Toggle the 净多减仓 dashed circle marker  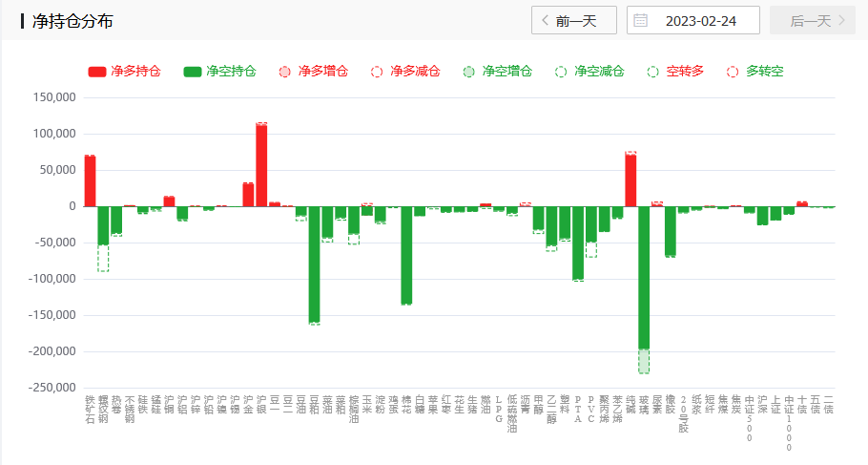[x=377, y=72]
